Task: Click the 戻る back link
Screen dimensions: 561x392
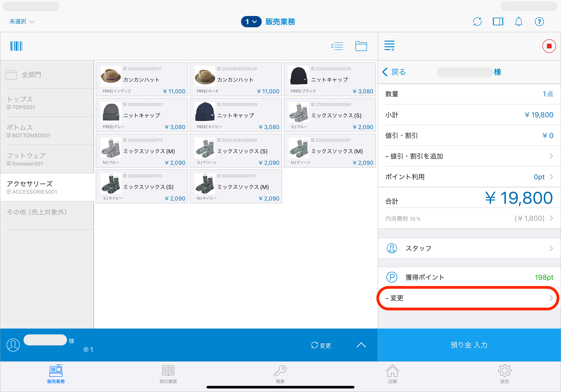Action: [x=394, y=72]
